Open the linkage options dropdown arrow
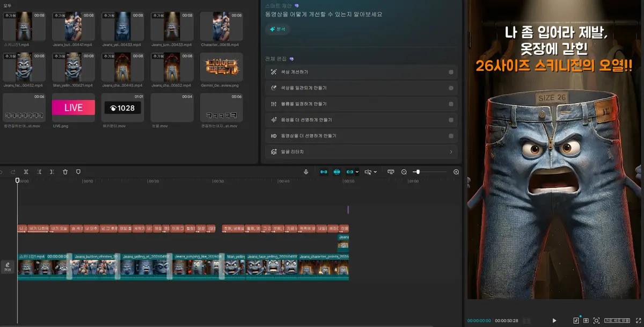The image size is (644, 327). pos(357,172)
